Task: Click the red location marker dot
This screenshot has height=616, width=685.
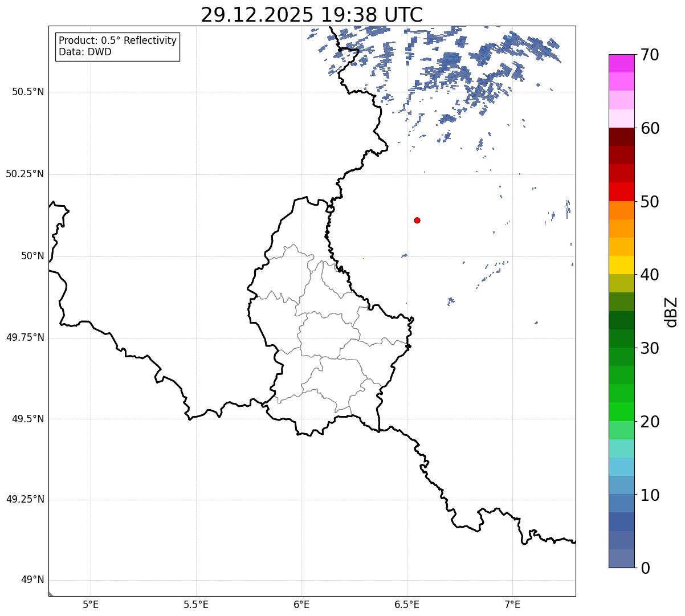Action: [417, 220]
